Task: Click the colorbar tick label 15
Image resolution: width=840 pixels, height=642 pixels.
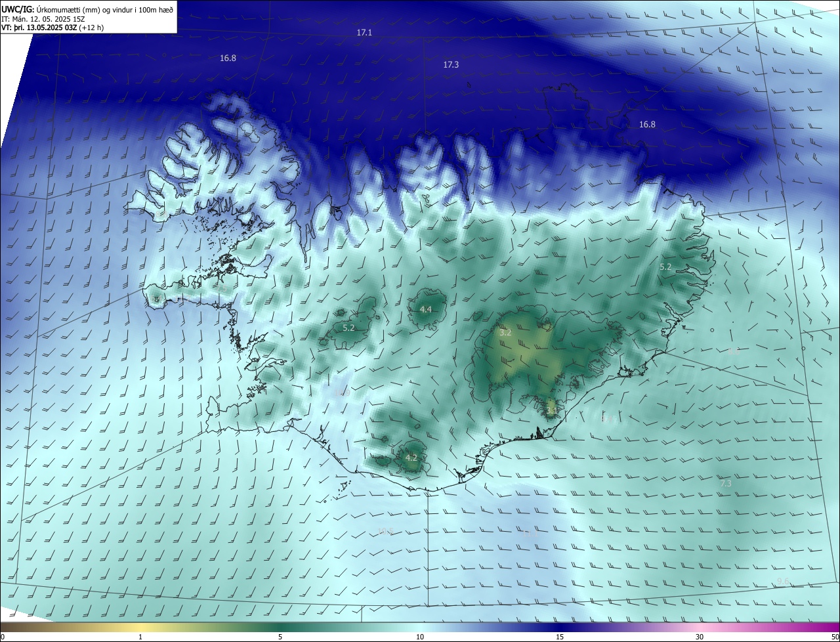Action: pyautogui.click(x=560, y=637)
